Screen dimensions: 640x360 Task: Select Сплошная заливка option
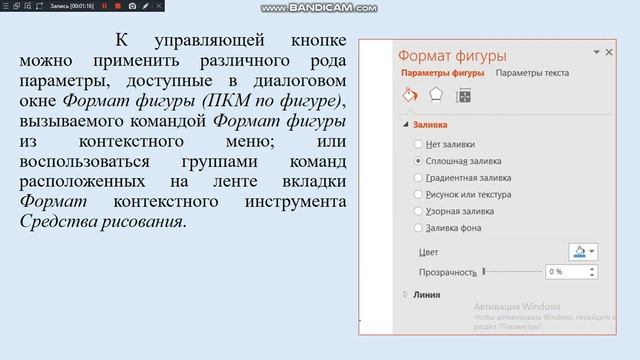(458, 161)
